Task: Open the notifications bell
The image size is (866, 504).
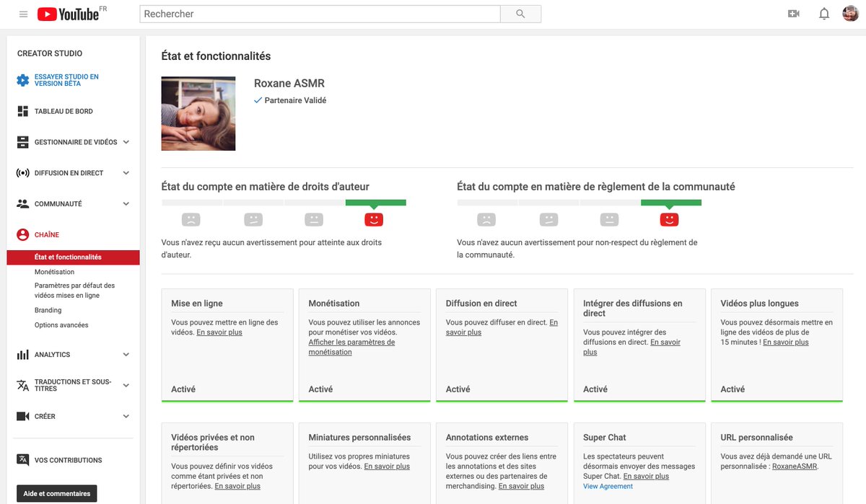Action: coord(824,14)
